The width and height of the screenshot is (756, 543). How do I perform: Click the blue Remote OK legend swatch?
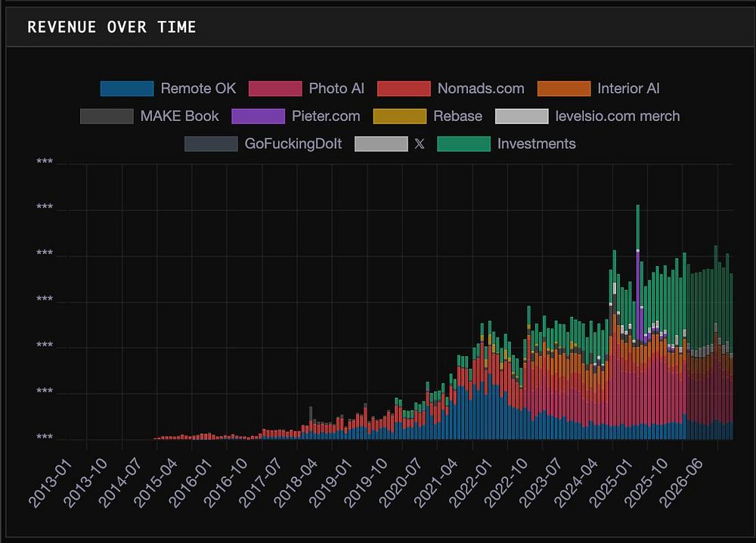(x=127, y=88)
